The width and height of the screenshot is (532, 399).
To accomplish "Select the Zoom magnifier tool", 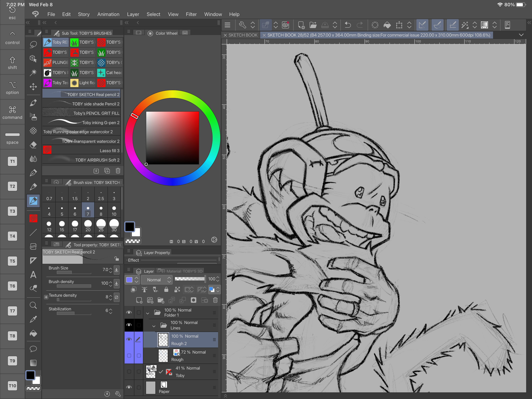I will [x=33, y=305].
